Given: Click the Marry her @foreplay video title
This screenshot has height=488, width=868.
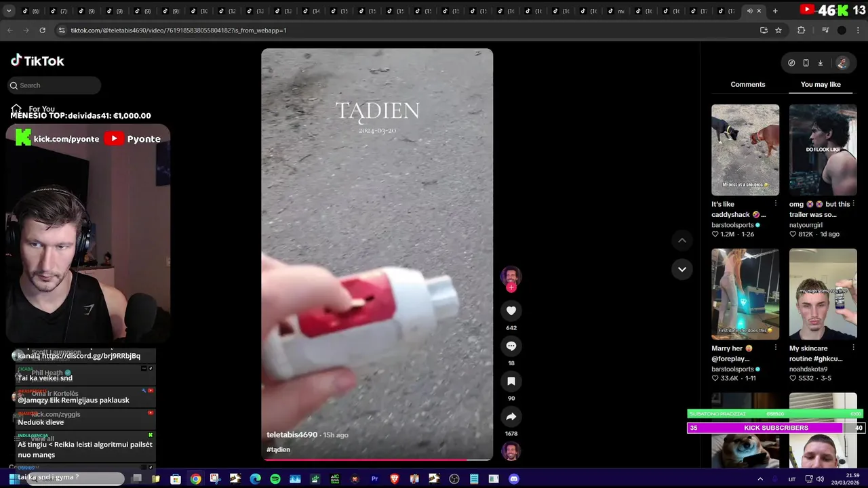Looking at the screenshot, I should 732,353.
